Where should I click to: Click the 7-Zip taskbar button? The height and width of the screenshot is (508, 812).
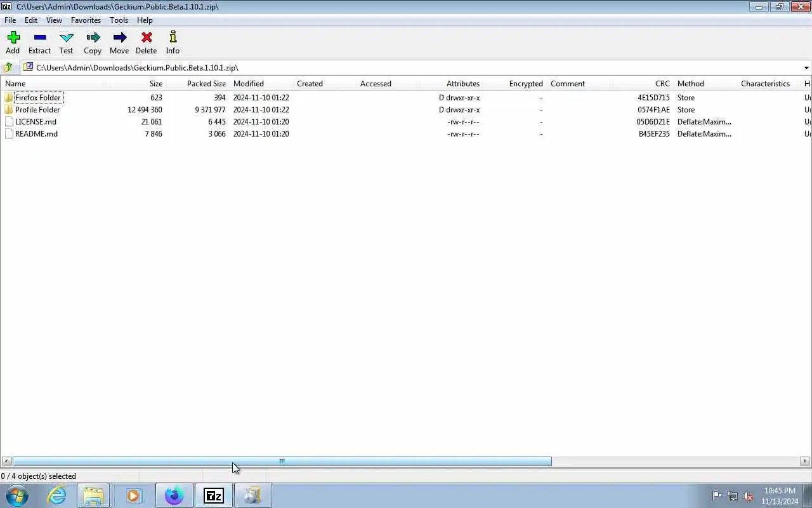click(x=214, y=495)
